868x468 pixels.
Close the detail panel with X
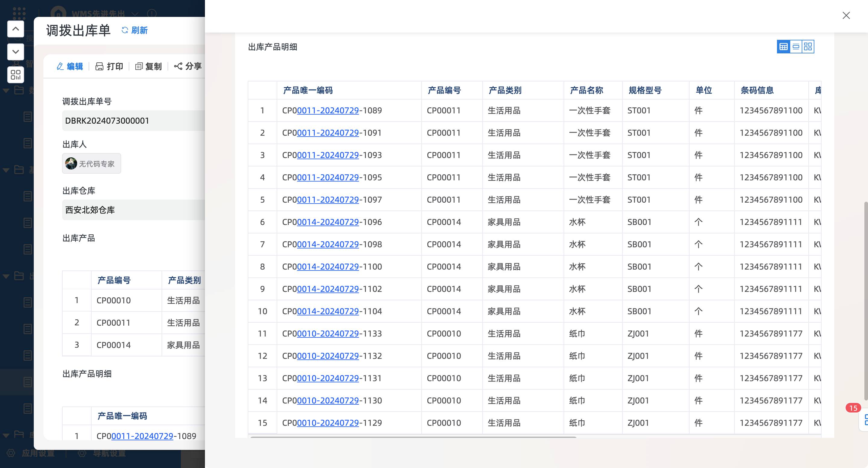click(x=846, y=15)
